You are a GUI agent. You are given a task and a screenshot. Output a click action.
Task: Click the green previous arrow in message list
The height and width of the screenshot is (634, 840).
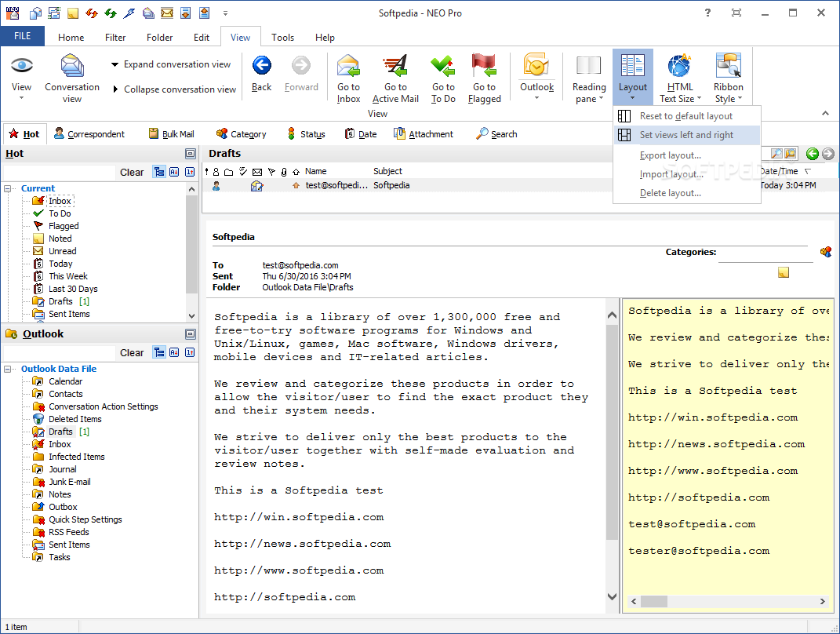click(812, 154)
